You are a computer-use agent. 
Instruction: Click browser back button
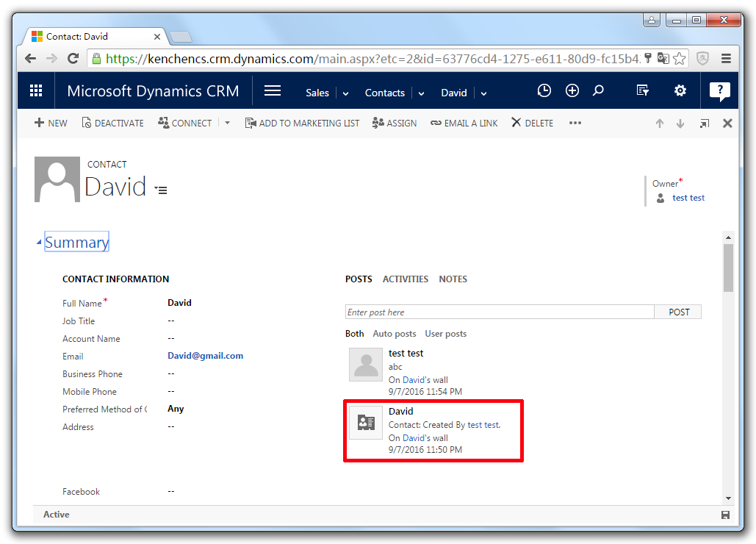click(30, 58)
